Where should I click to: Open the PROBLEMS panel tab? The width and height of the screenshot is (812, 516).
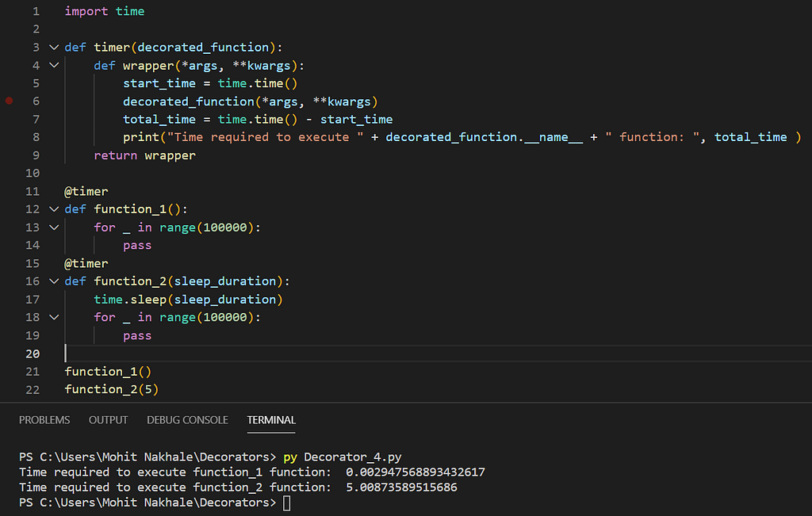pos(44,420)
